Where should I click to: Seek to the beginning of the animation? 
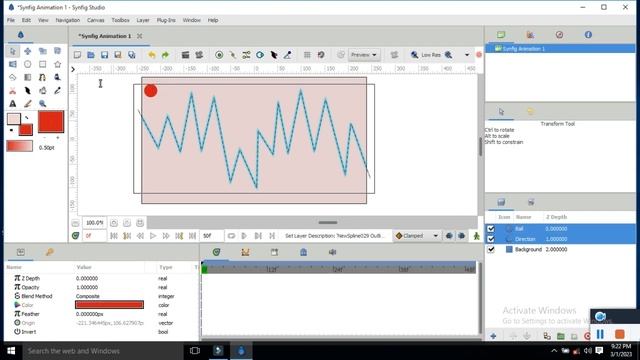(x=114, y=236)
